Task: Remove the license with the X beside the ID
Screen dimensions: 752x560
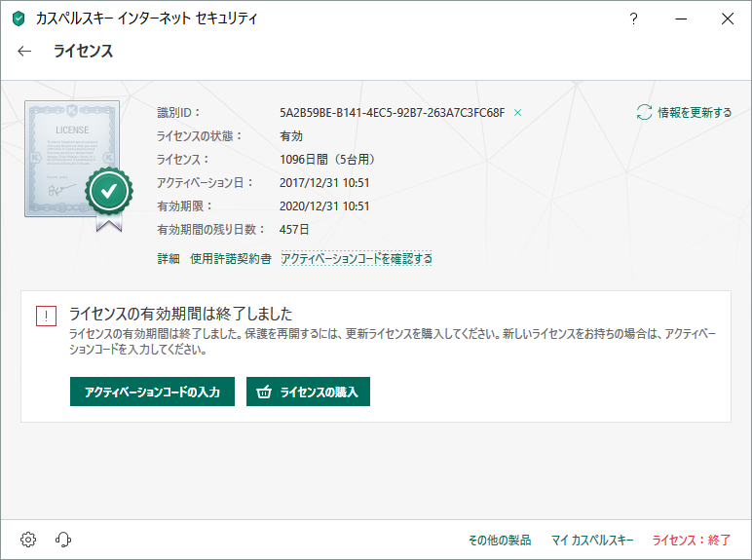Action: 518,113
